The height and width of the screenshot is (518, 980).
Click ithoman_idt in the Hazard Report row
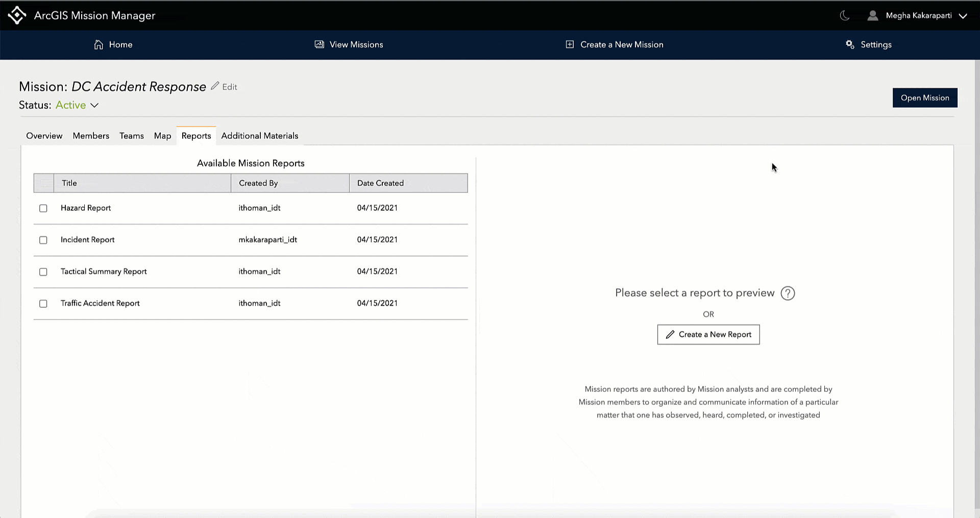point(259,208)
